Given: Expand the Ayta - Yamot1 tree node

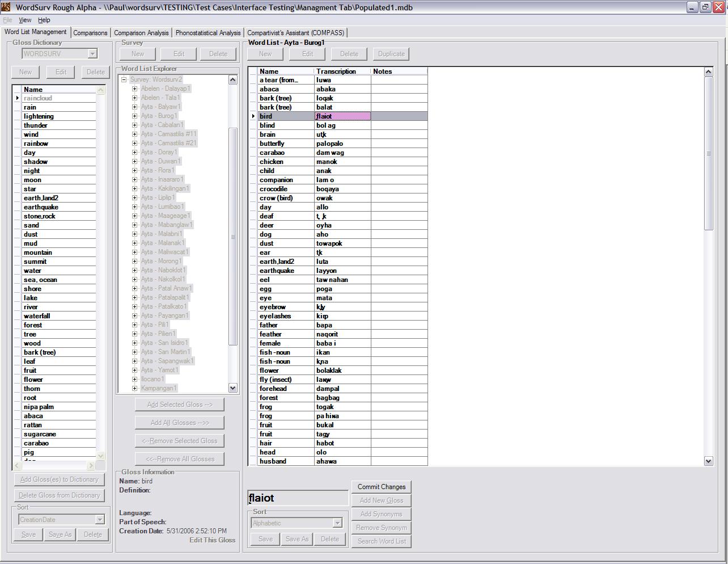Looking at the screenshot, I should pos(135,370).
